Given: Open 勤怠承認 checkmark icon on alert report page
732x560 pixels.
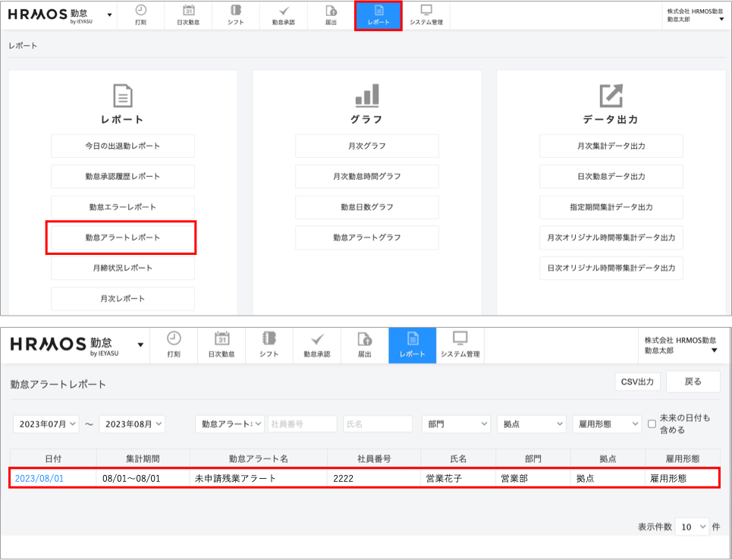Looking at the screenshot, I should click(316, 339).
